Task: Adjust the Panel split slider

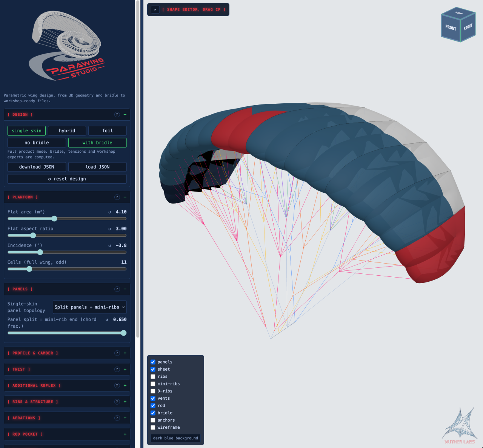Action: pos(67,333)
